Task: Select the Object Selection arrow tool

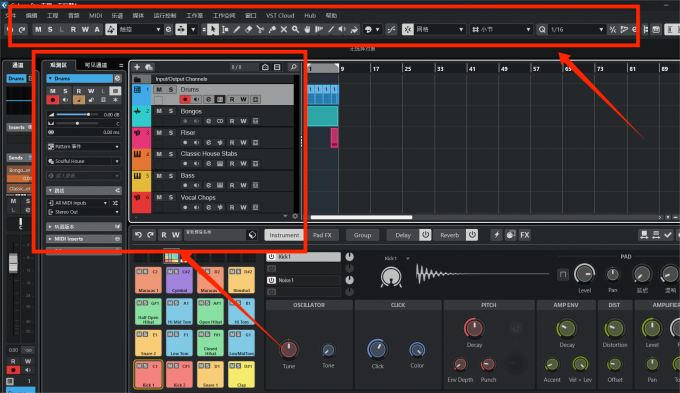Action: (212, 29)
